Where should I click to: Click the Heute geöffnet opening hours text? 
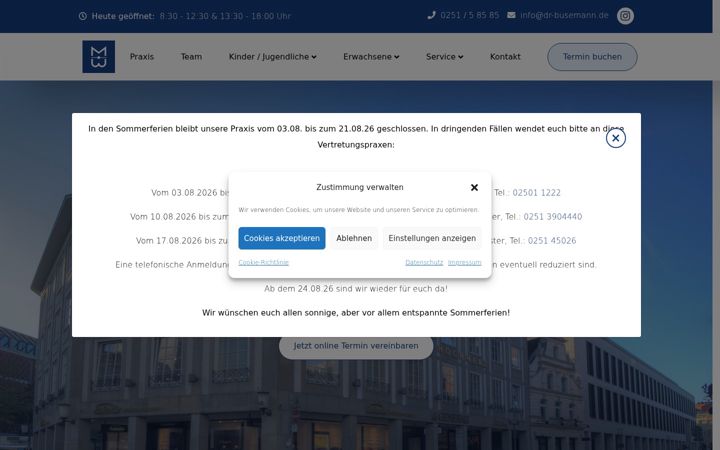tap(191, 16)
